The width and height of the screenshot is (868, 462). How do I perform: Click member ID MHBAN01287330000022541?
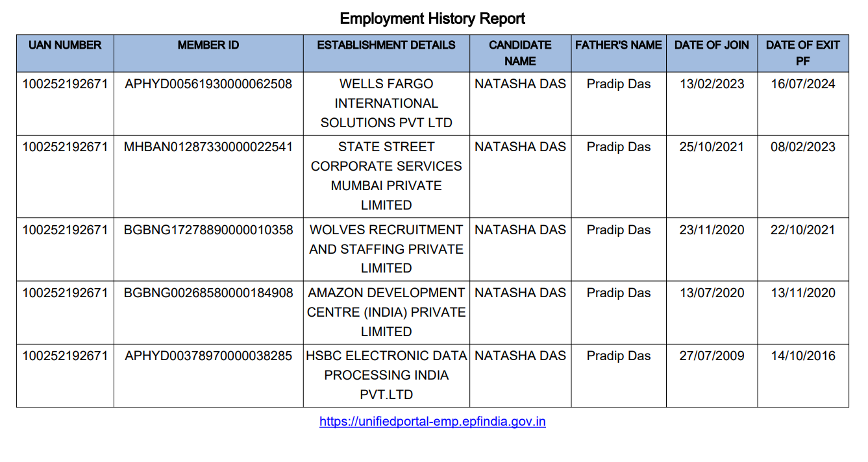(x=208, y=147)
